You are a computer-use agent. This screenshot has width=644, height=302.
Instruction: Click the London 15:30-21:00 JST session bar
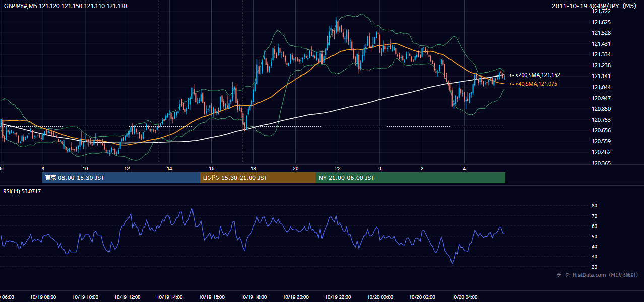coord(258,178)
